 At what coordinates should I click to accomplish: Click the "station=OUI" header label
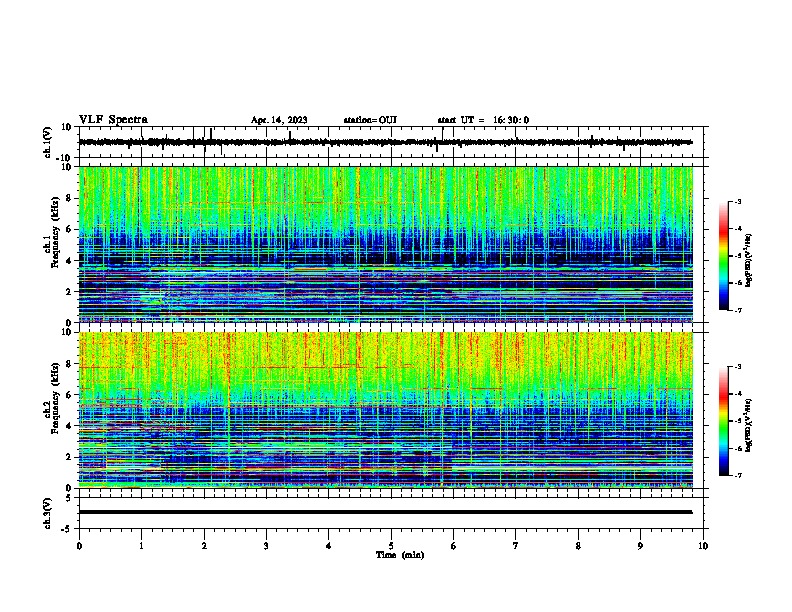pos(370,120)
